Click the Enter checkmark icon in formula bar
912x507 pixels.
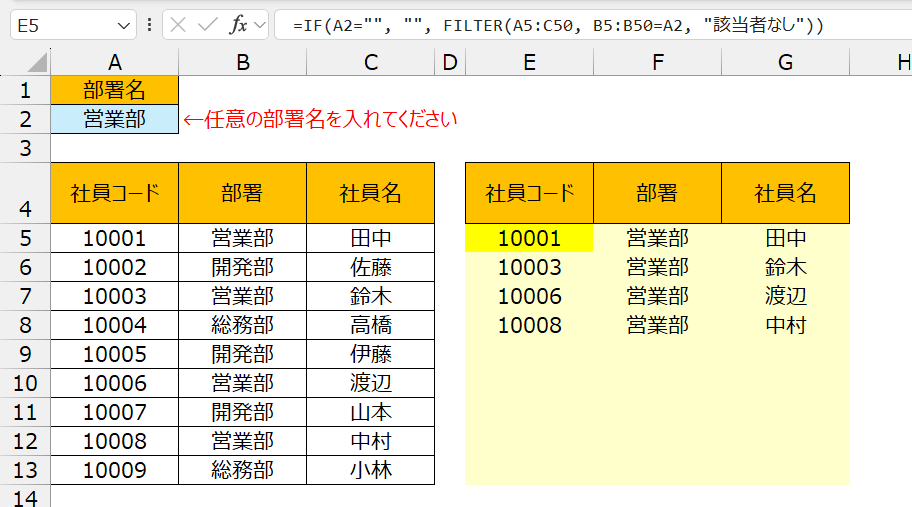pos(207,25)
